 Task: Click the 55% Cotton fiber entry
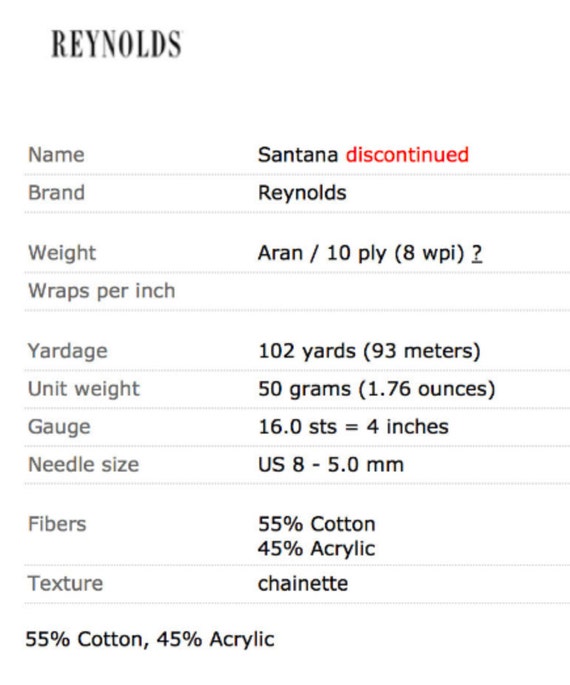[x=317, y=524]
